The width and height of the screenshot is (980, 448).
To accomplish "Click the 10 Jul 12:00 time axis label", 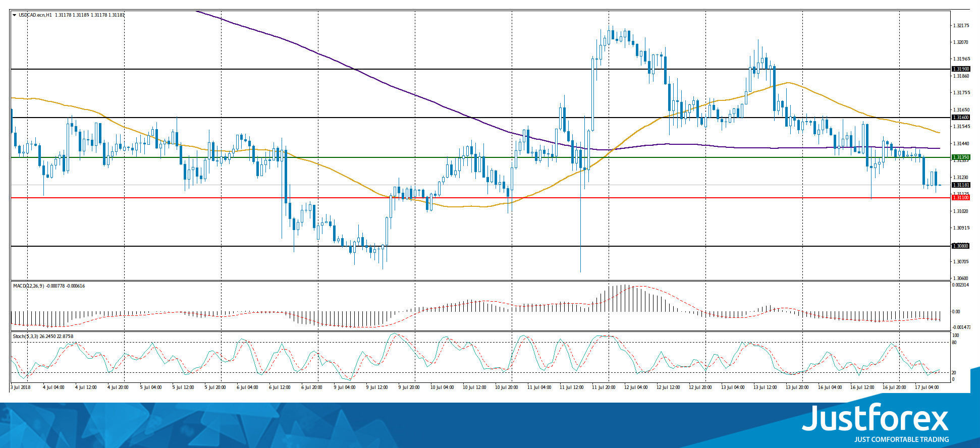I will tap(473, 387).
